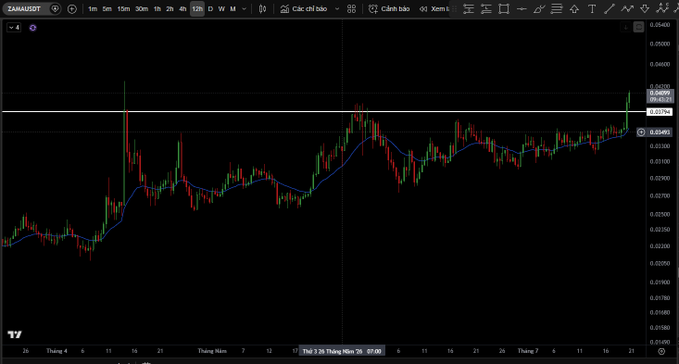Select the parallel lines fib-style drawing tool
679x364 pixels.
click(x=556, y=9)
